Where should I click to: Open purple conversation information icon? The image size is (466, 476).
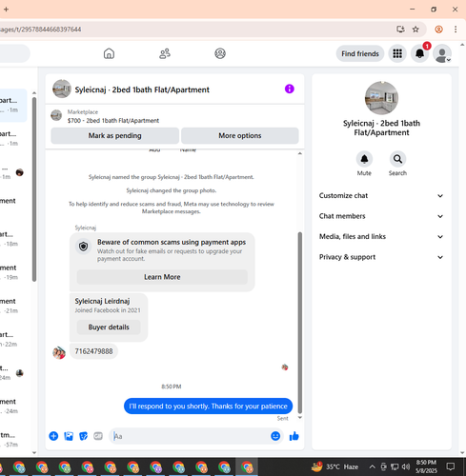[290, 89]
